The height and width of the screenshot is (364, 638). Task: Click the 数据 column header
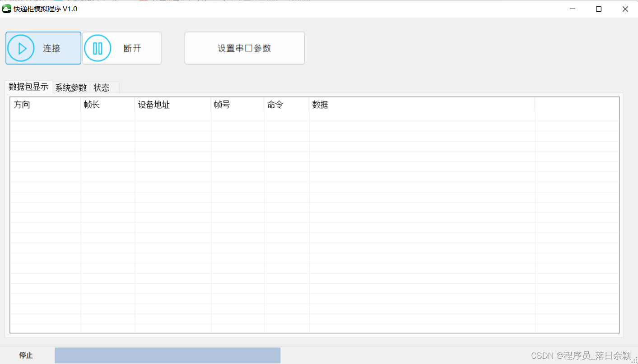pyautogui.click(x=422, y=105)
